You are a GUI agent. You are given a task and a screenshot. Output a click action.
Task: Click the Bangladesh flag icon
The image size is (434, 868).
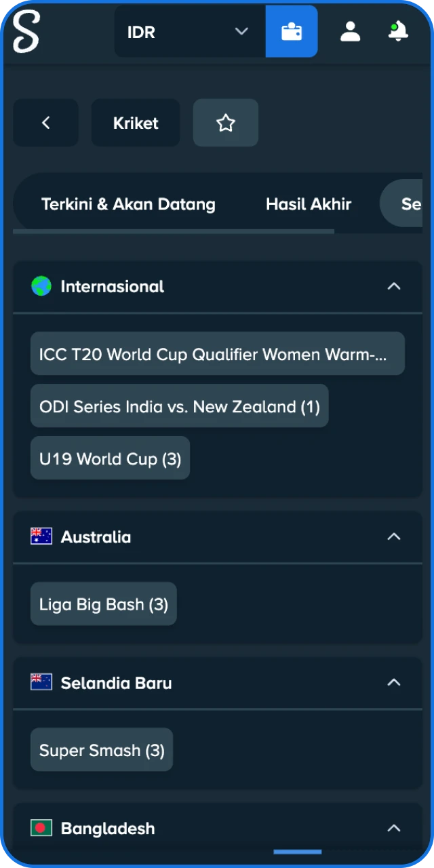(x=41, y=828)
